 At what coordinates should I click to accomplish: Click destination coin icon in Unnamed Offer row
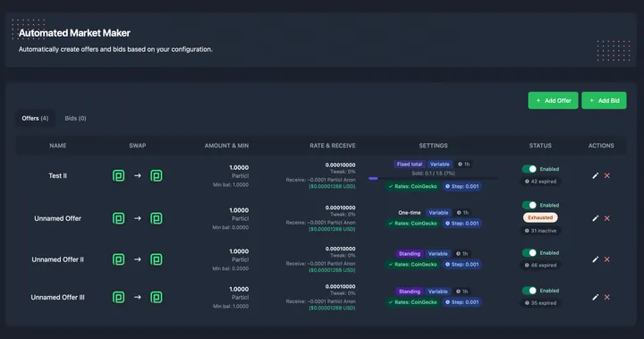pyautogui.click(x=156, y=218)
